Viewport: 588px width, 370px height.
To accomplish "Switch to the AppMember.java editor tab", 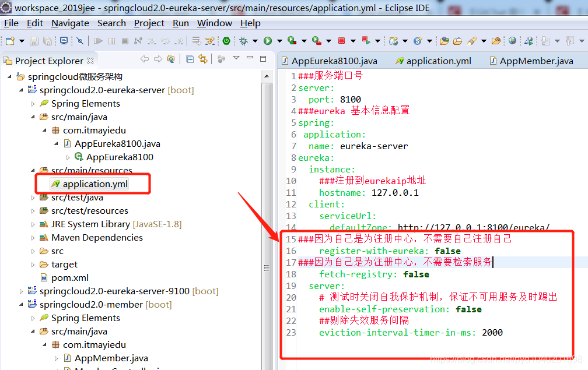I will click(532, 61).
